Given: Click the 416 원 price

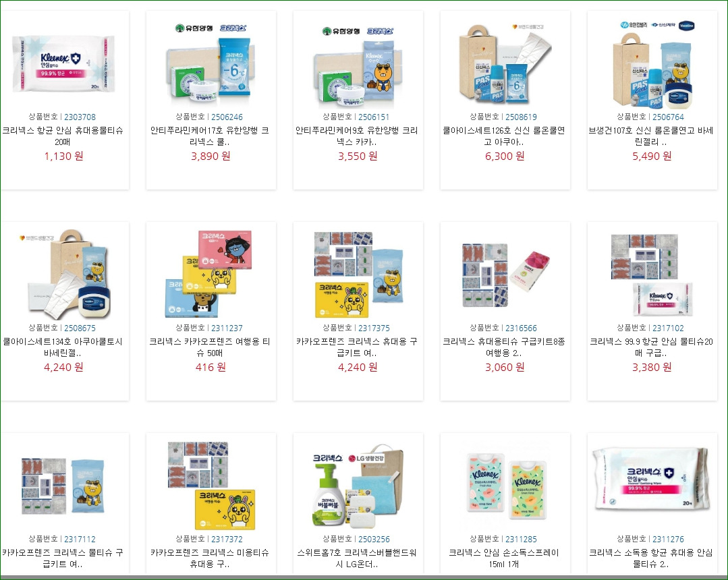Looking at the screenshot, I should pyautogui.click(x=211, y=367).
